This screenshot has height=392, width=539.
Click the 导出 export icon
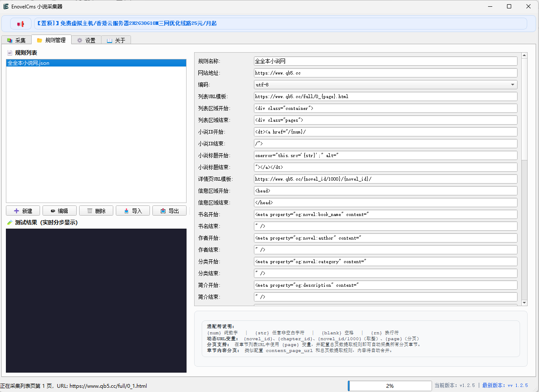163,211
